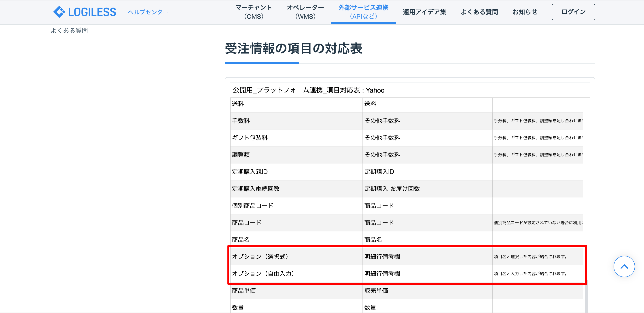Click the 販売単価 cell

click(376, 290)
